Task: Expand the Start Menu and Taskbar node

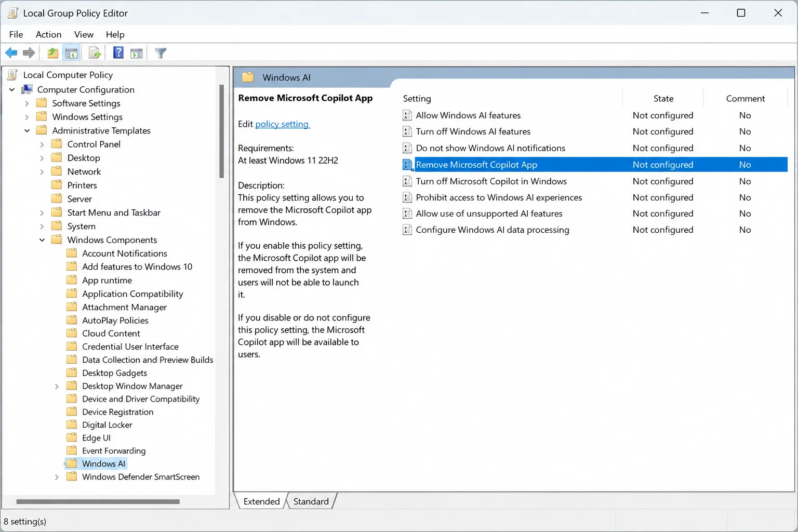Action: (x=42, y=212)
